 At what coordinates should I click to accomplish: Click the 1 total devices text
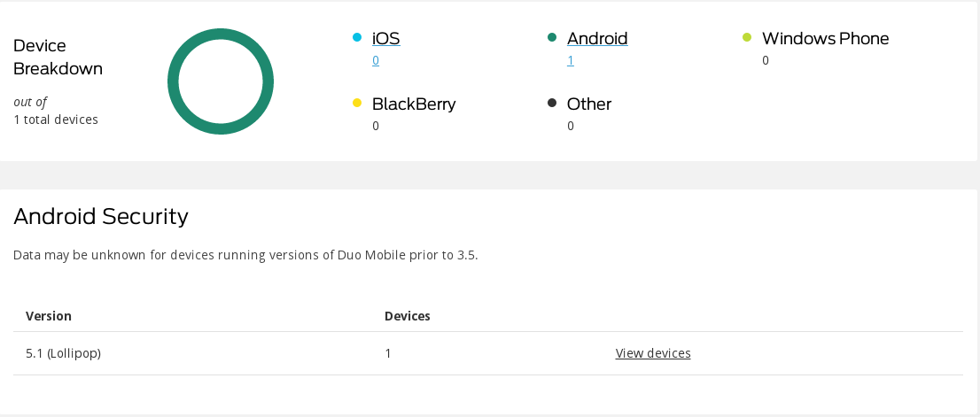pyautogui.click(x=56, y=120)
